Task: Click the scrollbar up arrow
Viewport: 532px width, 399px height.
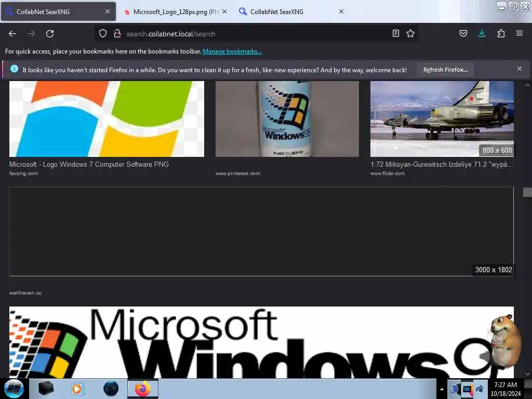Action: [x=528, y=85]
